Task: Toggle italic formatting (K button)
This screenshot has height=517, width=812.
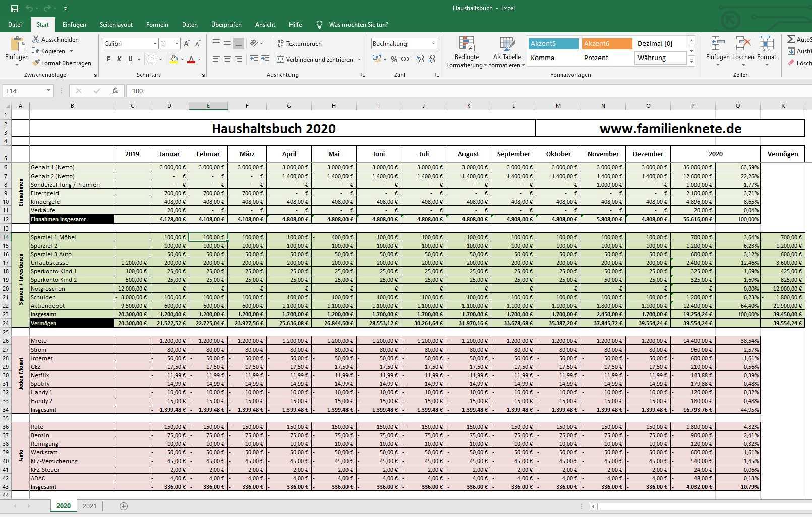Action: [x=119, y=59]
